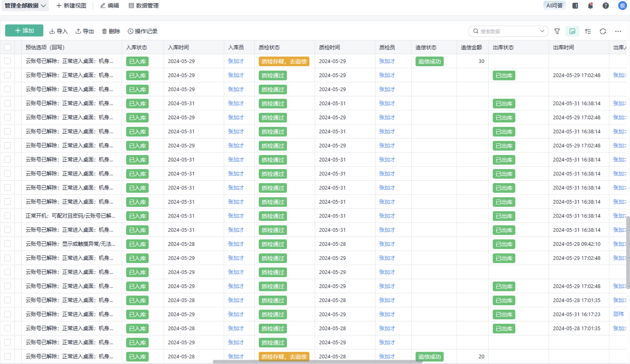Expand the search box dropdown arrow
This screenshot has height=364, width=630.
click(542, 31)
